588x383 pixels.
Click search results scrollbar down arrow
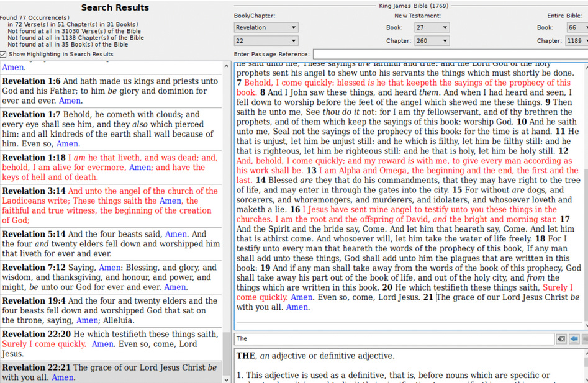tap(226, 379)
